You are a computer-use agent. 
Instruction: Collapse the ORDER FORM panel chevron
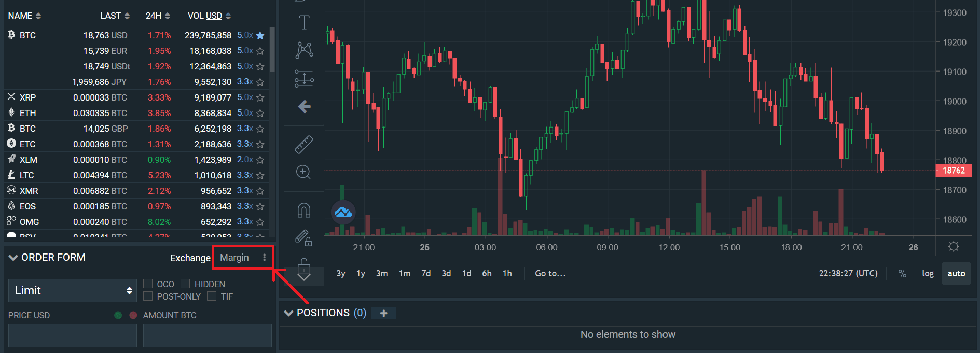[13, 258]
